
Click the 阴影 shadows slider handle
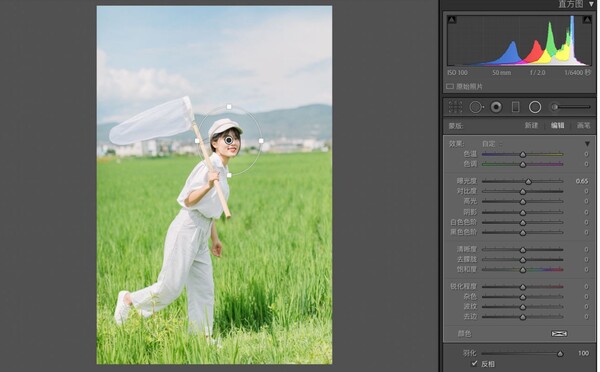point(523,212)
